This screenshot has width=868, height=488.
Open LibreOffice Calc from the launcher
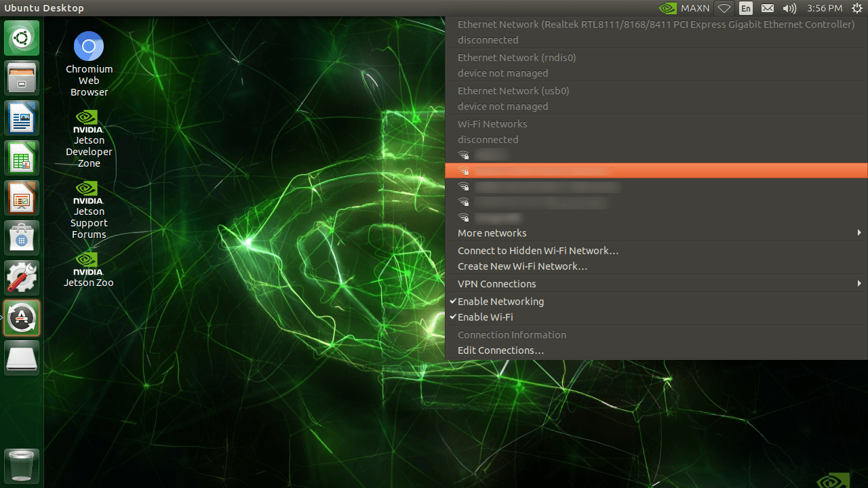(22, 158)
